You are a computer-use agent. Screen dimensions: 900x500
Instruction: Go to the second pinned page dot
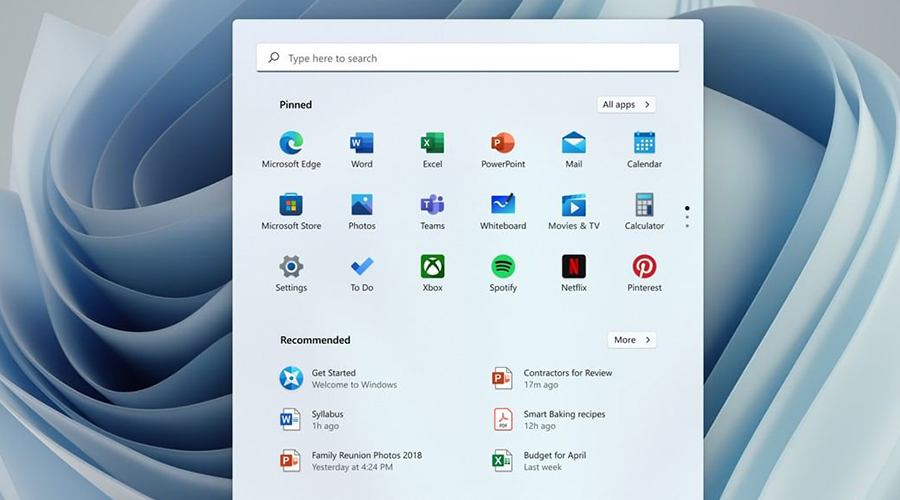tap(687, 218)
